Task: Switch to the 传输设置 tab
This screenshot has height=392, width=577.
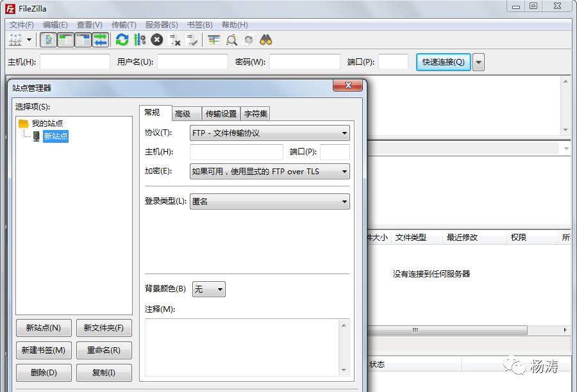Action: (x=221, y=113)
